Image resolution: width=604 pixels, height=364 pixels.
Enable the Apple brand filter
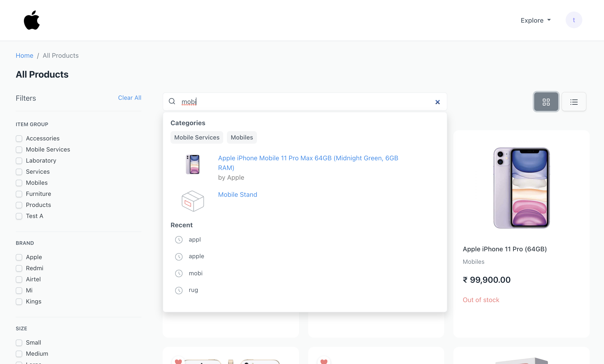[19, 257]
